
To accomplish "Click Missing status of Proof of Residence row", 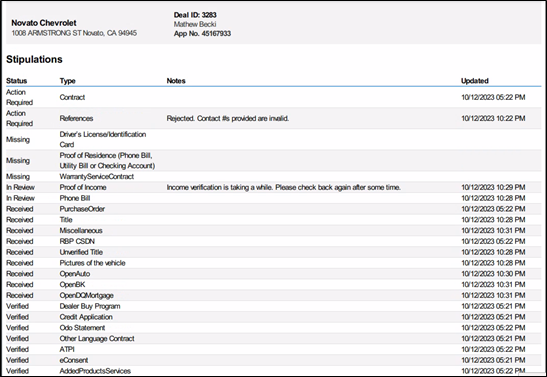I will (18, 160).
